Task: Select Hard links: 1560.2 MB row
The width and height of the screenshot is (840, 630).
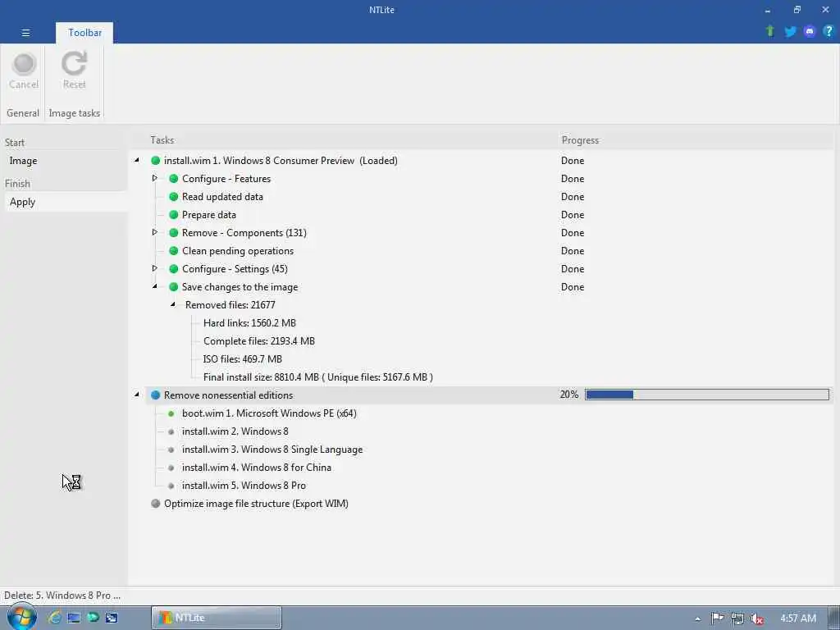Action: pos(249,323)
